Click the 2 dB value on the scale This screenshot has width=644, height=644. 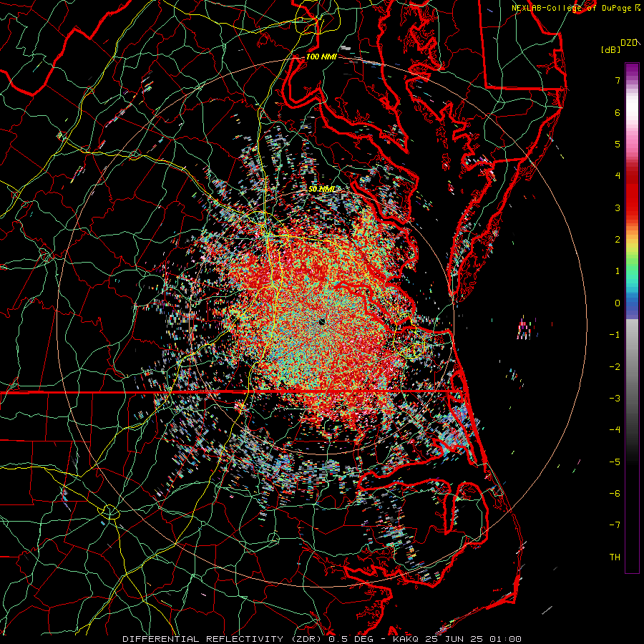pos(618,240)
